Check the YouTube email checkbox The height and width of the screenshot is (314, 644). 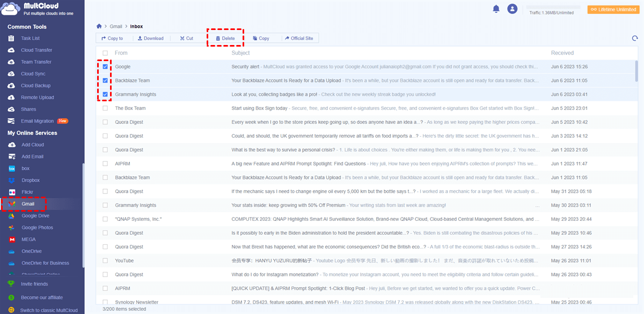coord(105,260)
